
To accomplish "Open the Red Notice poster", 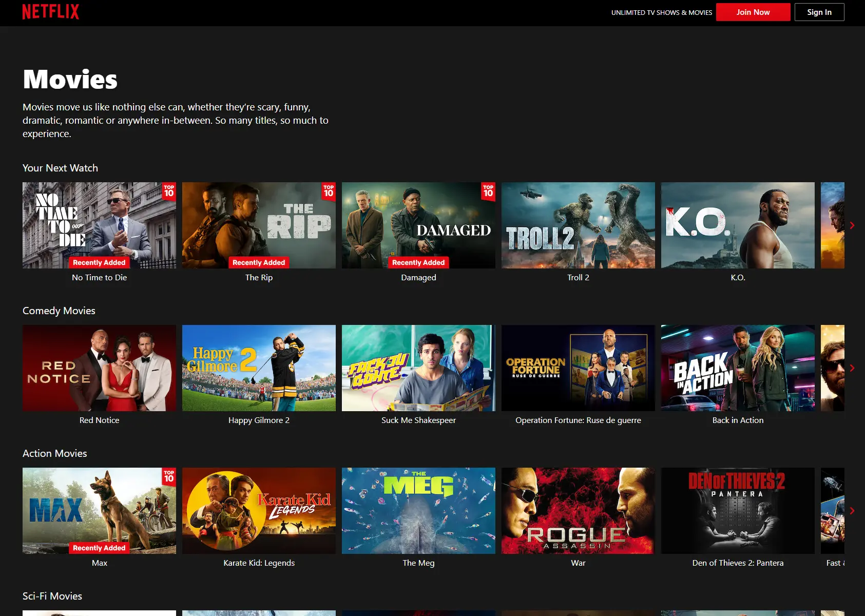I will (x=99, y=368).
